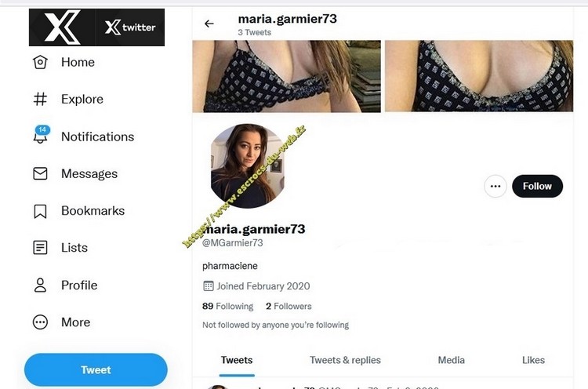
Task: Open the 89 Following list
Action: tap(227, 306)
